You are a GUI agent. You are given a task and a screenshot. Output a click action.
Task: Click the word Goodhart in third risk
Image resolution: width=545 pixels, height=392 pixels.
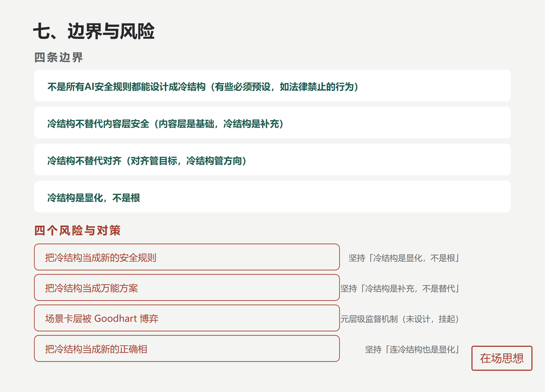(116, 318)
